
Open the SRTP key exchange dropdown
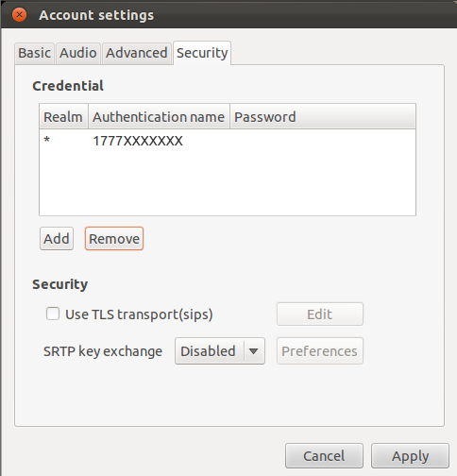(220, 351)
